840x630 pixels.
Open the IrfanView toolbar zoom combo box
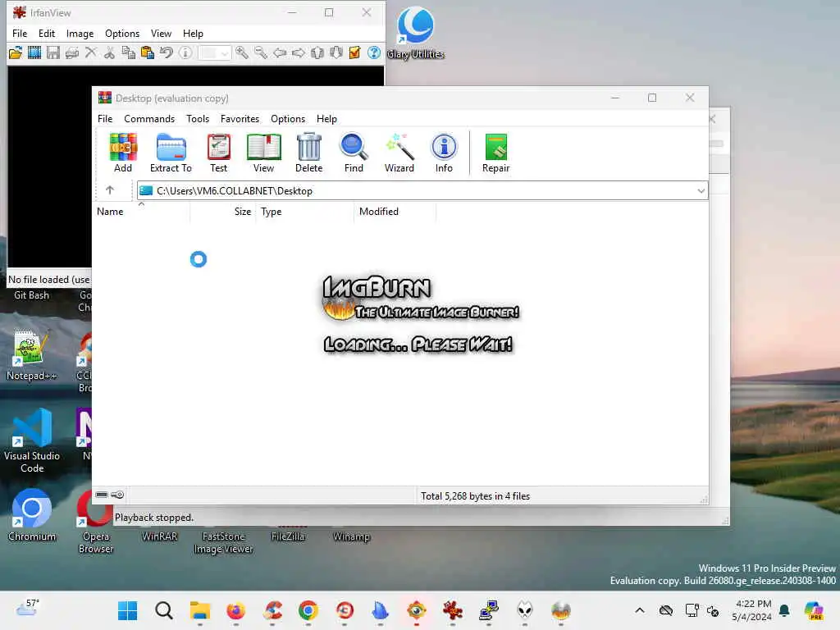tap(214, 52)
